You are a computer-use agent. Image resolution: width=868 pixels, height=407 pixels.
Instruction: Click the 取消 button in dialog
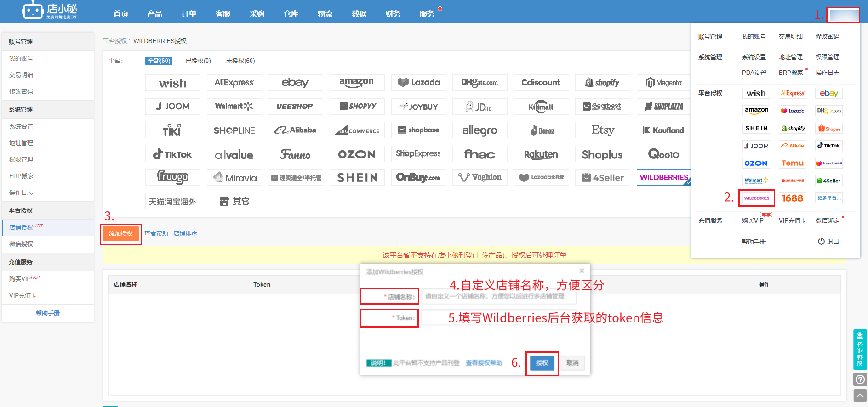point(572,363)
